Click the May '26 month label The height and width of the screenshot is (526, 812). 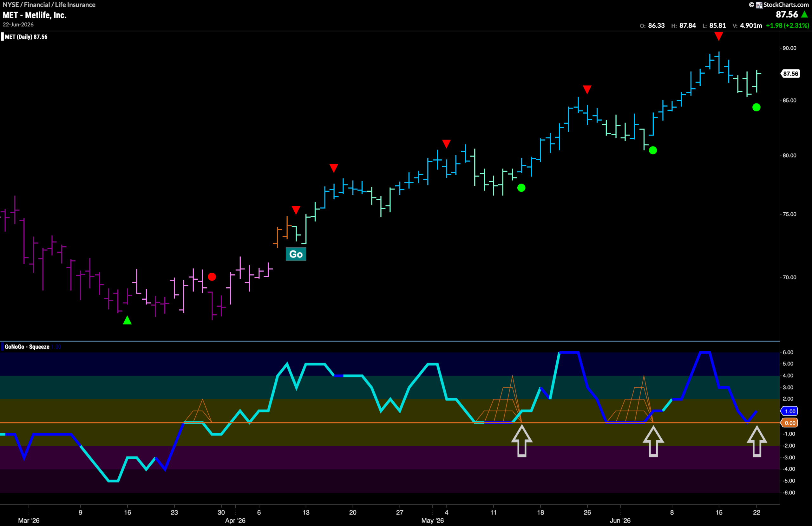coord(433,521)
